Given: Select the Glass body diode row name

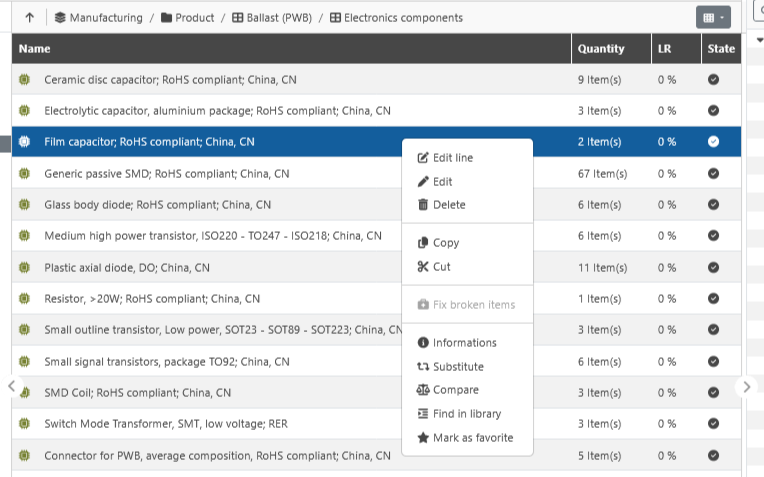Looking at the screenshot, I should (x=157, y=205).
